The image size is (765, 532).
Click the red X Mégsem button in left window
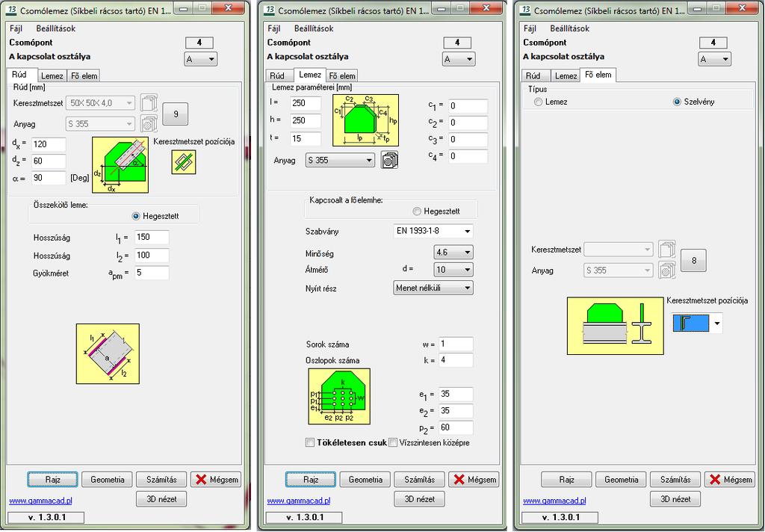point(216,480)
